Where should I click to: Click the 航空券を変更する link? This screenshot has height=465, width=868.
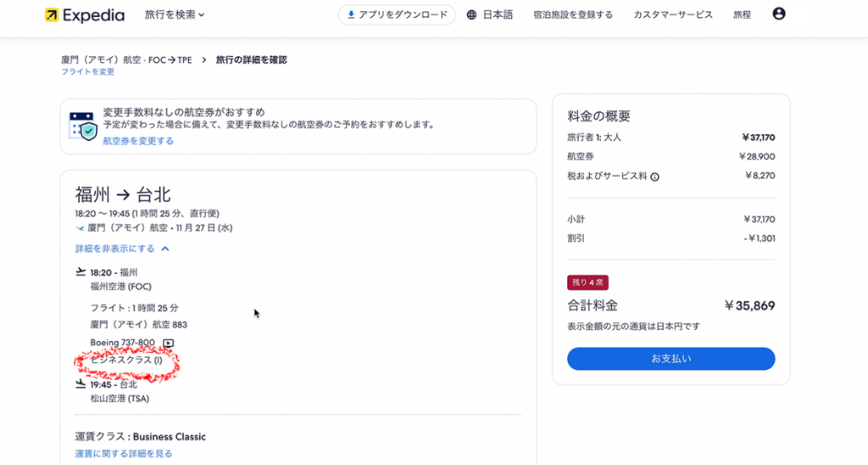(138, 141)
